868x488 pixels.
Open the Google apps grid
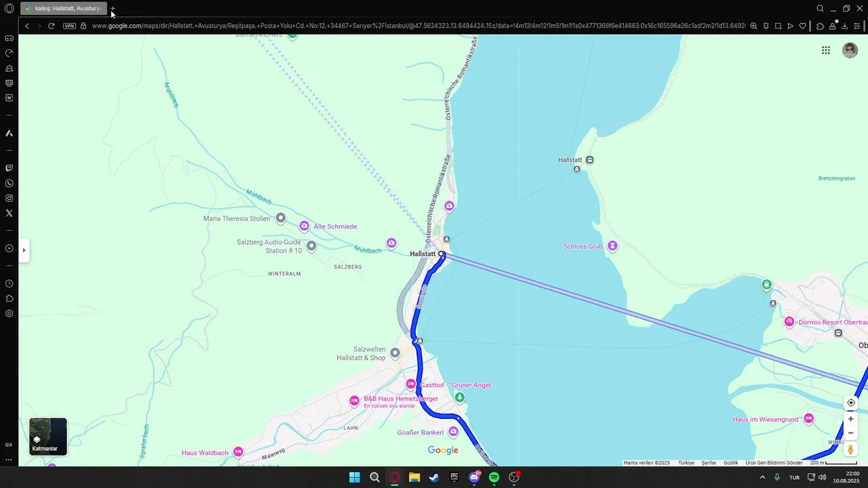coord(826,50)
